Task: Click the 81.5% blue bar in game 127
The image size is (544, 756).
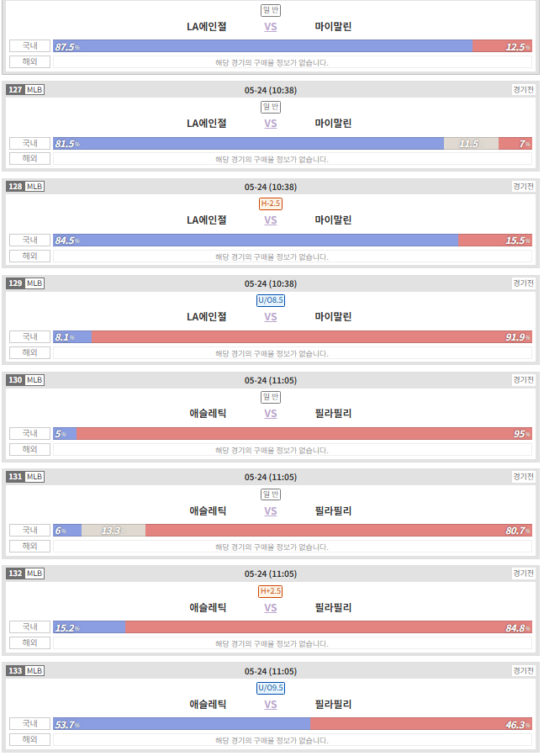Action: coord(248,144)
